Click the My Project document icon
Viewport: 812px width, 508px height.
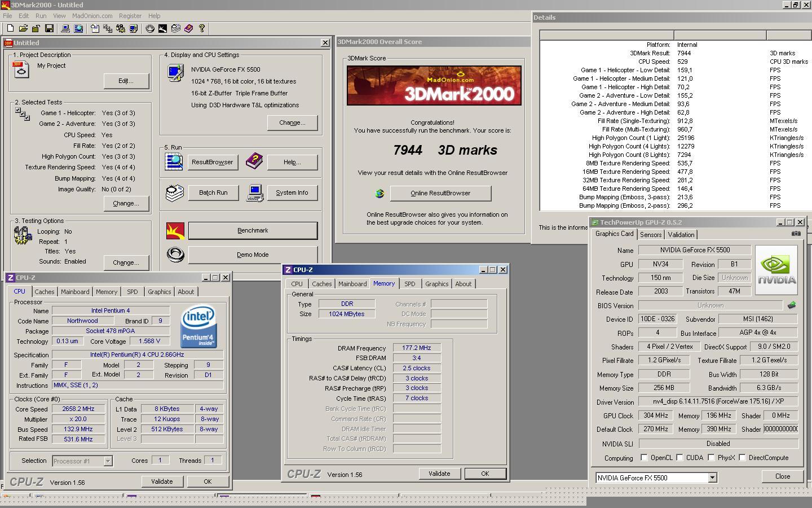(x=21, y=69)
